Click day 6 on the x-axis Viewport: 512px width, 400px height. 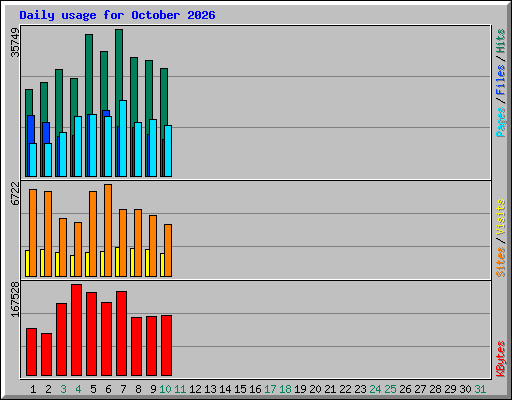click(108, 389)
